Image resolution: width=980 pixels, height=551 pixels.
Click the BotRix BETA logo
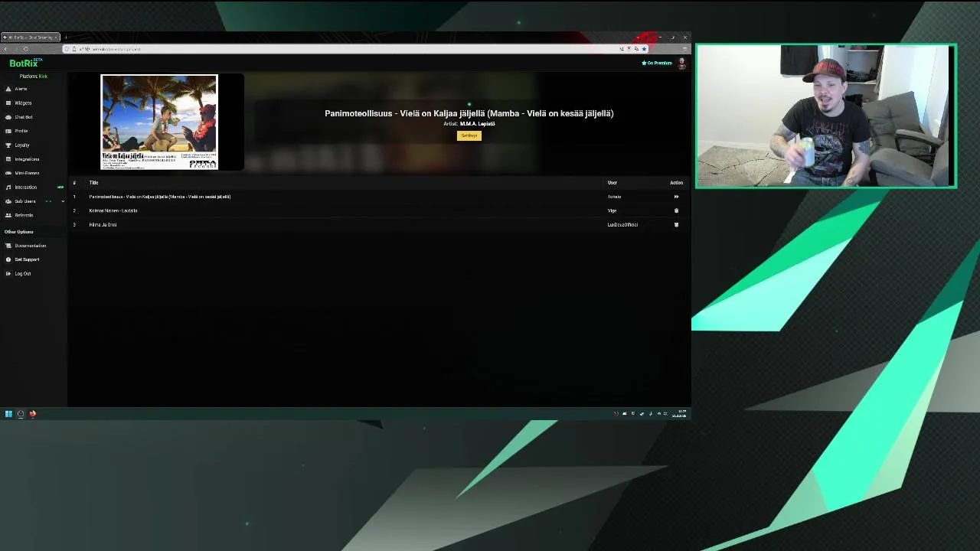25,63
